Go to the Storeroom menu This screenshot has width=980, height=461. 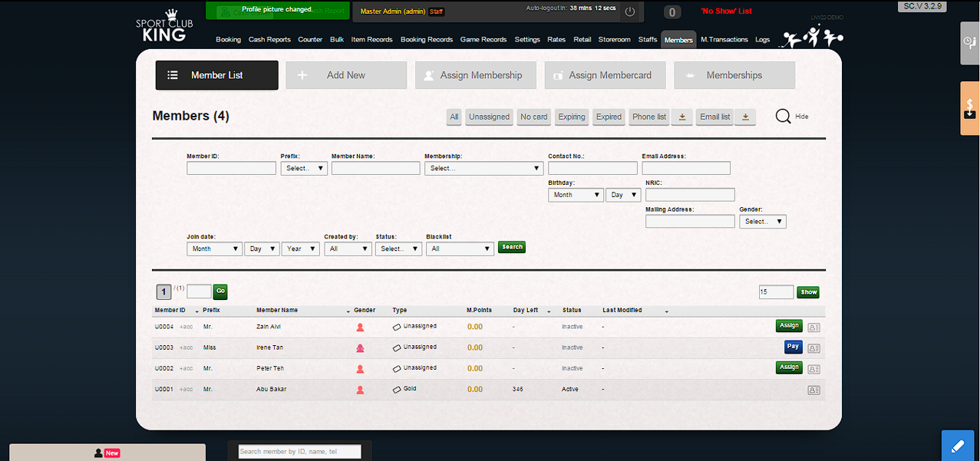click(x=614, y=40)
